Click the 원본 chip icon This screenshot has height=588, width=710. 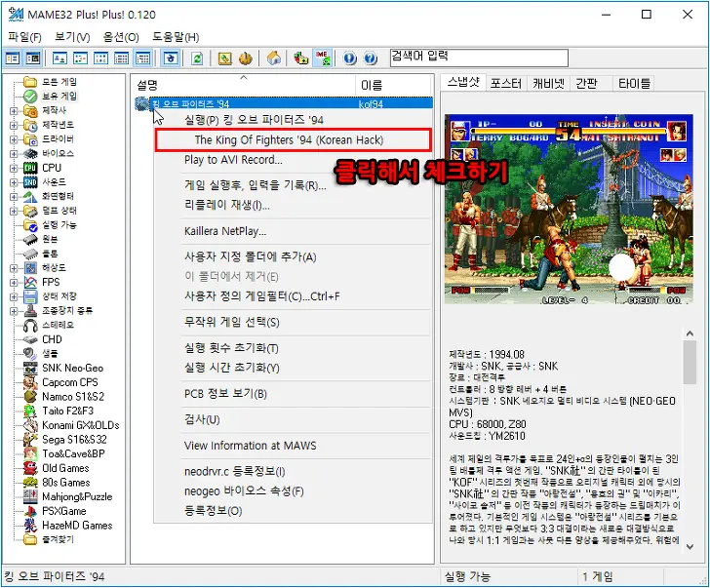(x=30, y=239)
